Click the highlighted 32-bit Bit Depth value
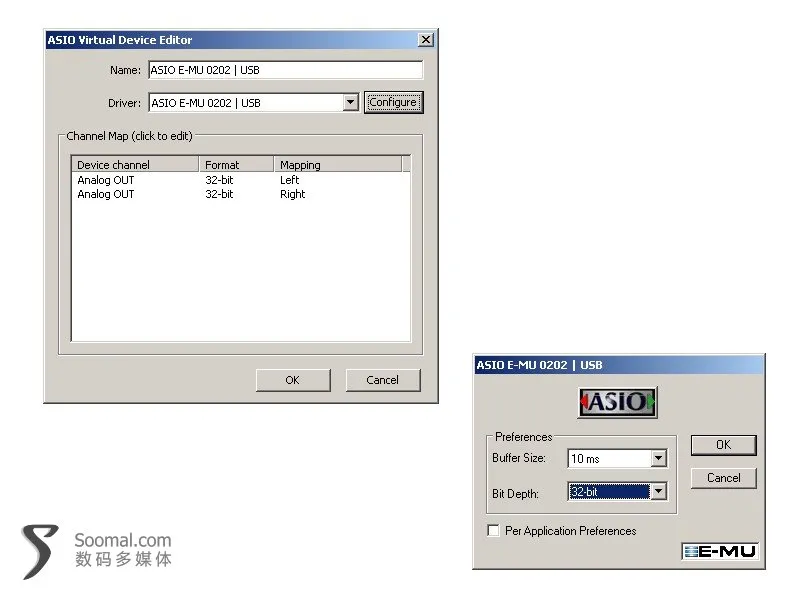 coord(609,492)
